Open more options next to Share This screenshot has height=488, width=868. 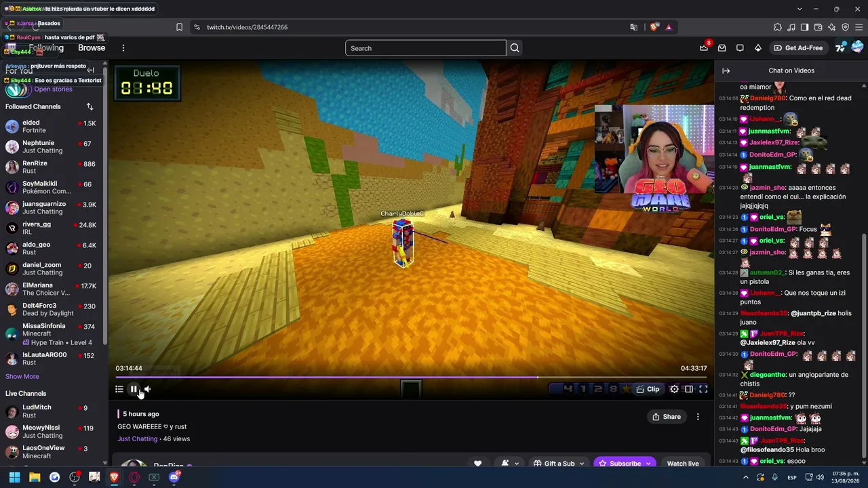(x=698, y=417)
